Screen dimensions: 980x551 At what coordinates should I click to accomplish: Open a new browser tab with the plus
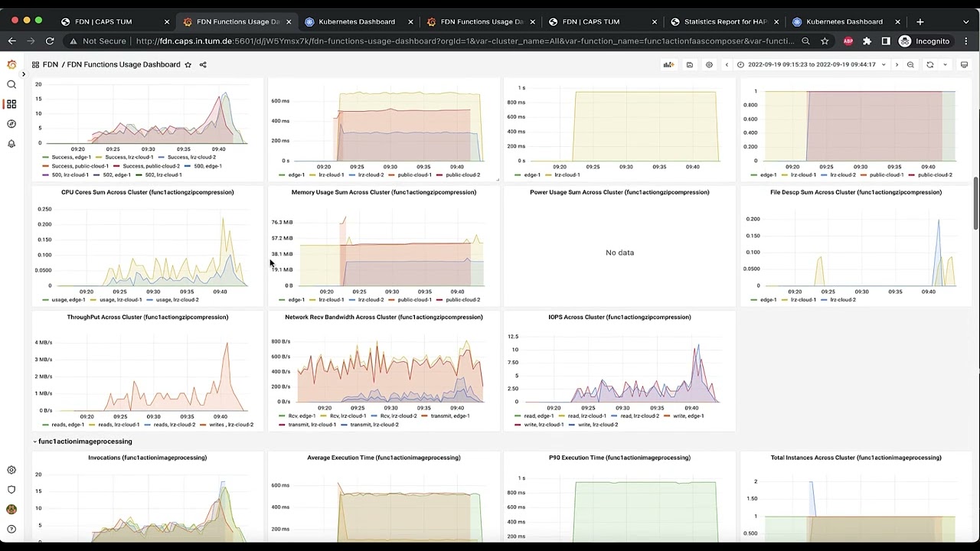tap(920, 21)
